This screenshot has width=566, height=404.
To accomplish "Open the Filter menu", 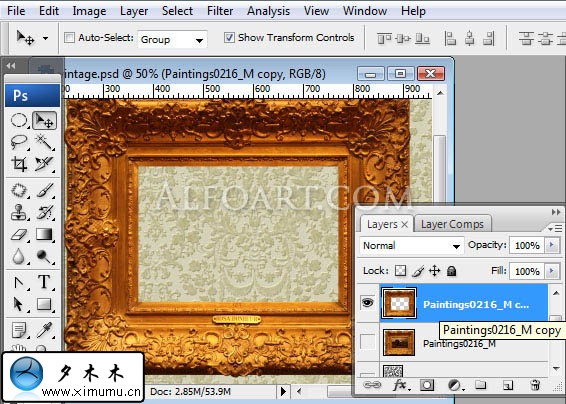I will (220, 11).
